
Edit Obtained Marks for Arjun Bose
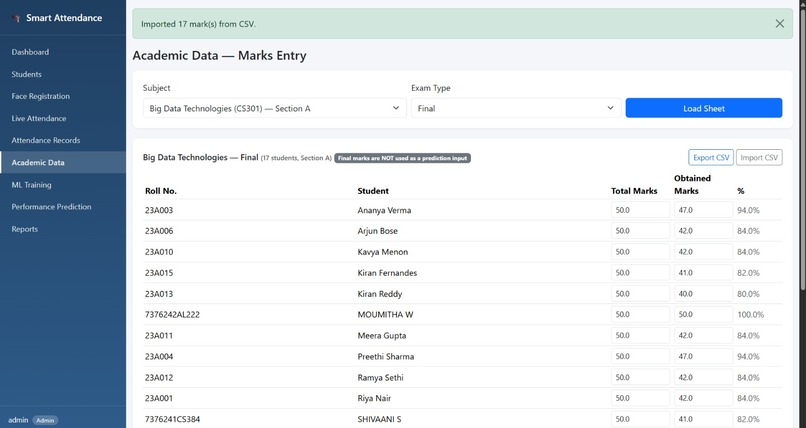pyautogui.click(x=703, y=231)
